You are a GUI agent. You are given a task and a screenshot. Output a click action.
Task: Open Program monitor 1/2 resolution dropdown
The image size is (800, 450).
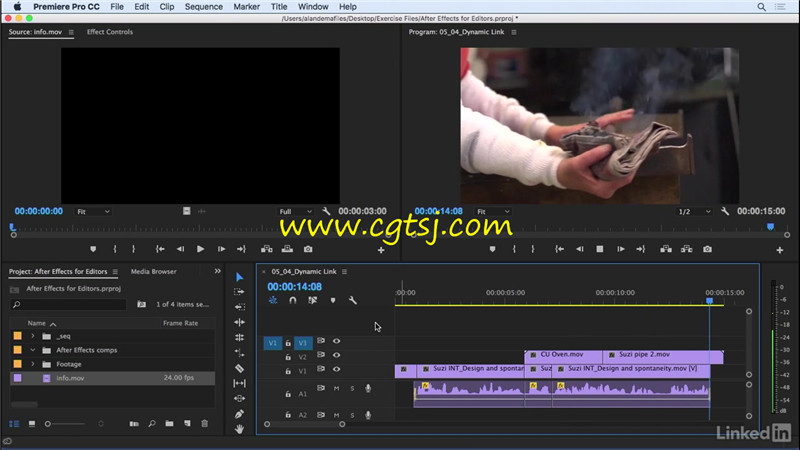point(694,212)
